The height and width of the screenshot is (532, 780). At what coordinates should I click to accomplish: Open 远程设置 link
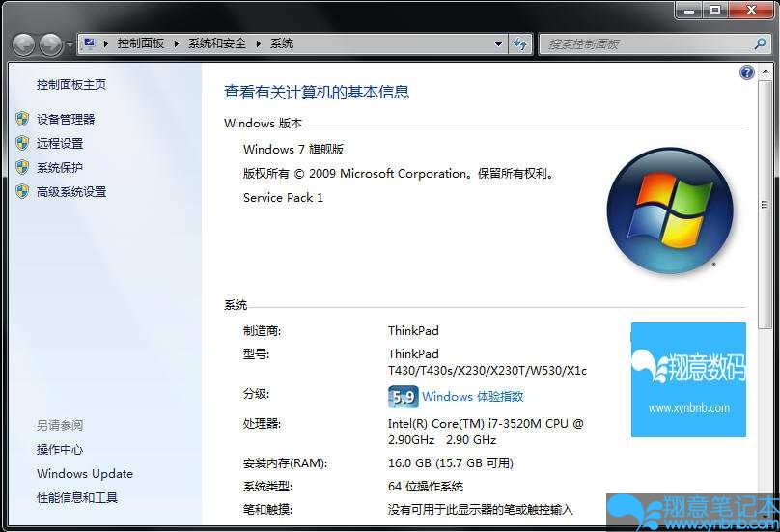click(x=60, y=143)
